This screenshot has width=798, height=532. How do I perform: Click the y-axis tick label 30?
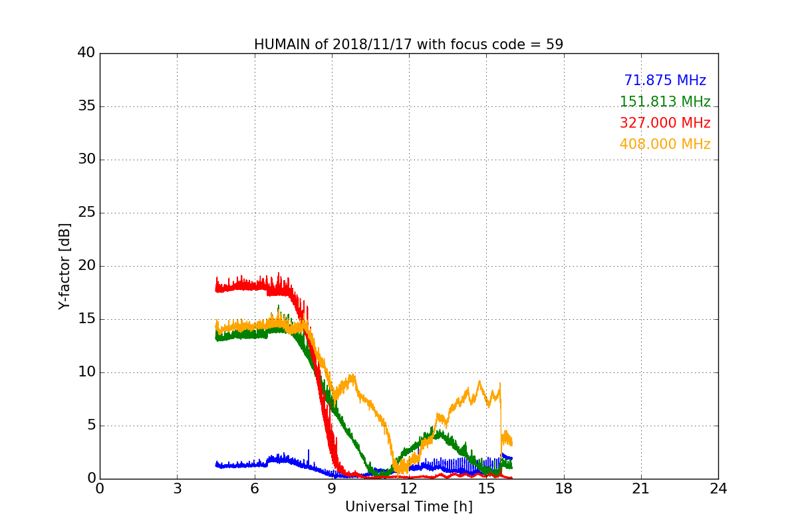[86, 160]
